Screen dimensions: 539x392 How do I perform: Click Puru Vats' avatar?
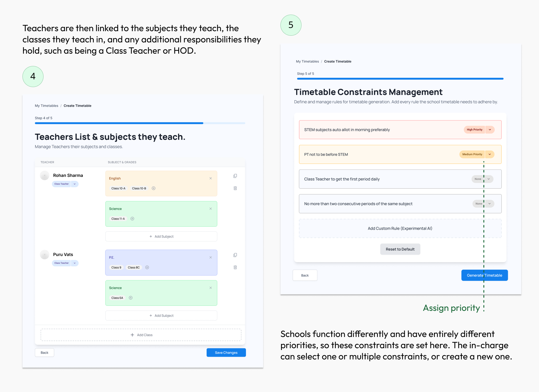(x=45, y=255)
